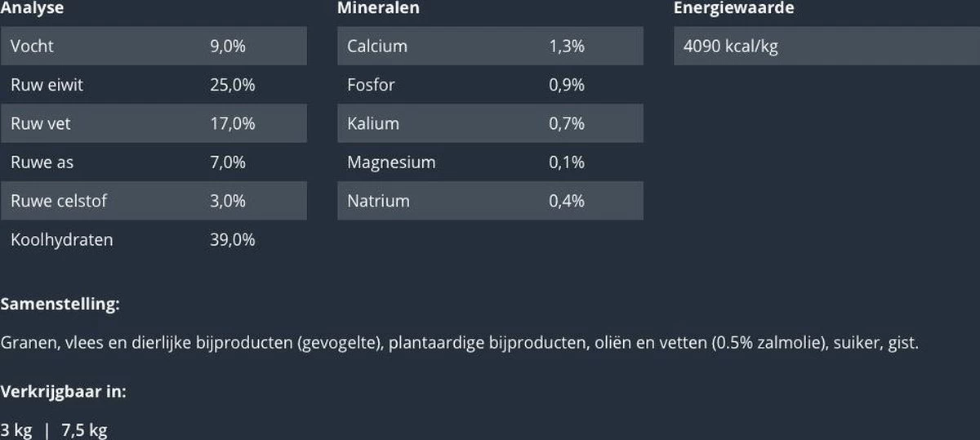
Task: Select the Ruw vet row label
Action: [40, 123]
